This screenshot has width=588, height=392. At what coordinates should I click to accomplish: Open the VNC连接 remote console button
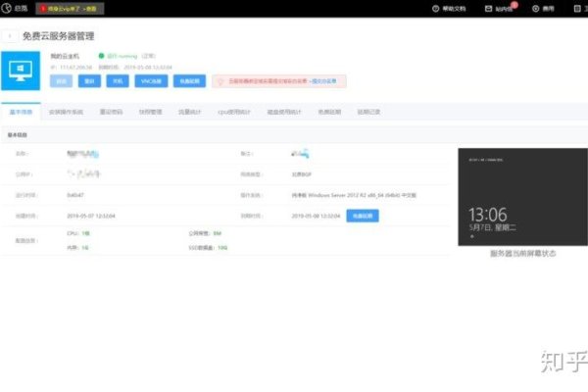tap(152, 82)
